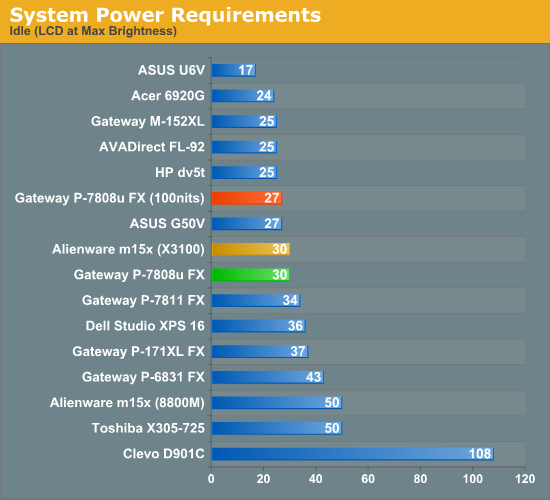Select the Clevo D901C bar showing 108
This screenshot has height=500, width=550.
pos(353,454)
